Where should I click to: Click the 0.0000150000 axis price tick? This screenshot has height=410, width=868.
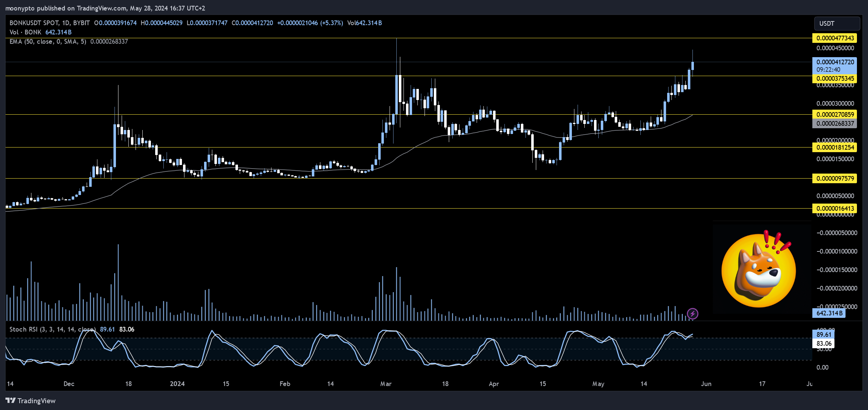click(835, 159)
